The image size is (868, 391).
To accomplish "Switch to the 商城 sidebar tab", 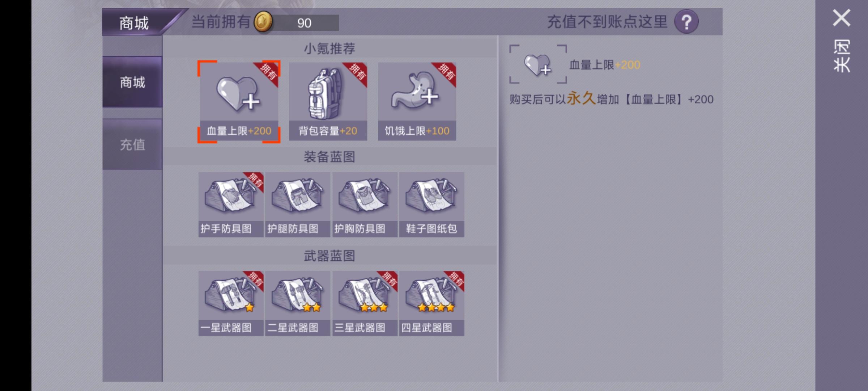I will click(x=132, y=82).
